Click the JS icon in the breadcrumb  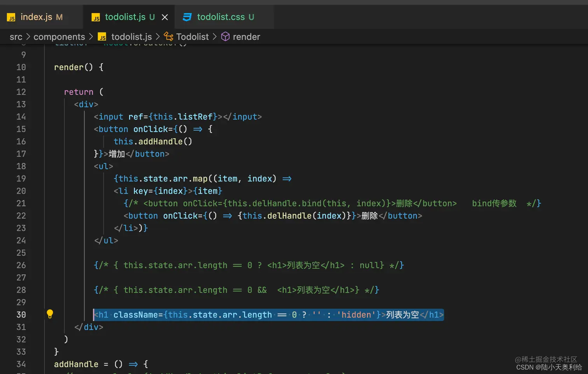pos(102,37)
